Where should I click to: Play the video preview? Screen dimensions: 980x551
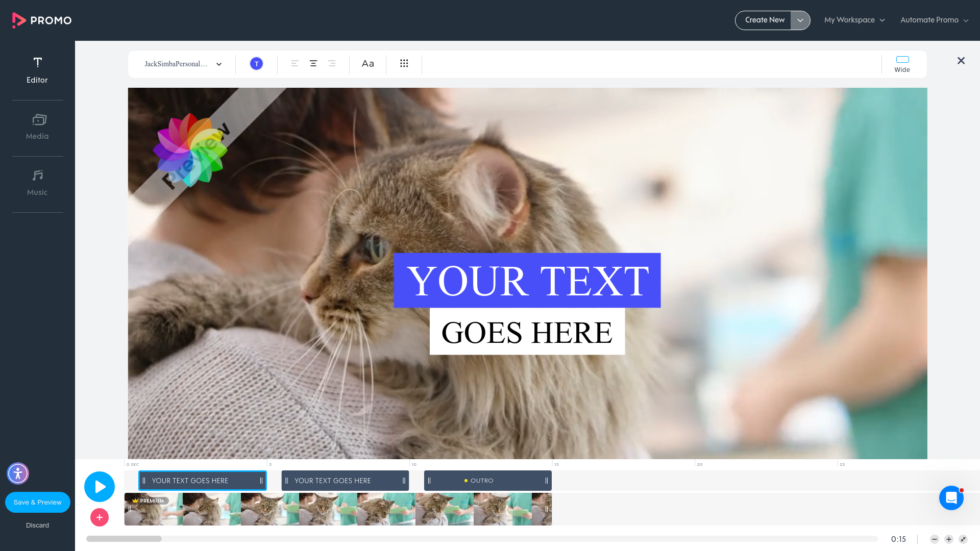[100, 487]
